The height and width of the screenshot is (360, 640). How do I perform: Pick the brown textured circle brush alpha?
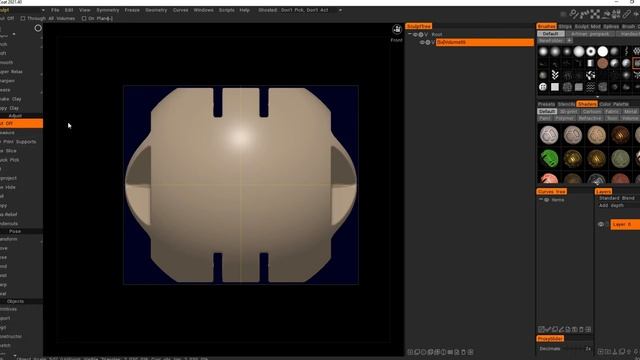pyautogui.click(x=602, y=64)
